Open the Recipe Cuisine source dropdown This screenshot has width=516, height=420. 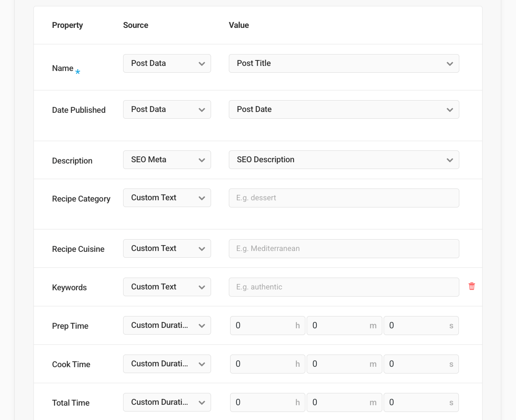tap(167, 248)
